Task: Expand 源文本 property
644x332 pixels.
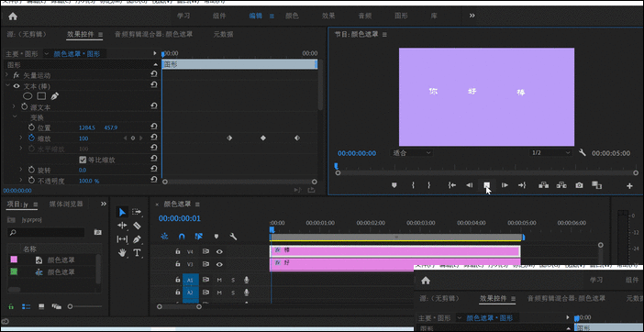Action: point(14,106)
